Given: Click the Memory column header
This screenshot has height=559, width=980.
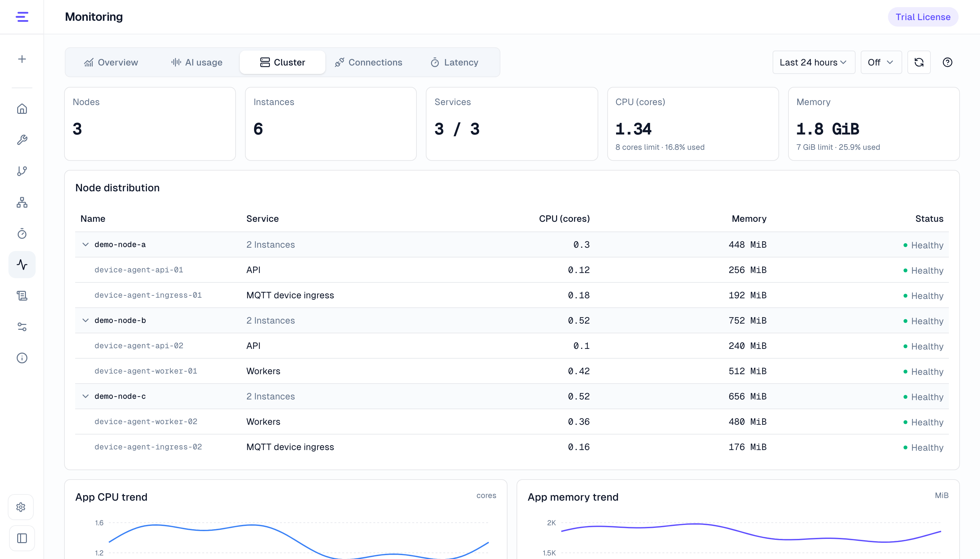Looking at the screenshot, I should coord(749,219).
